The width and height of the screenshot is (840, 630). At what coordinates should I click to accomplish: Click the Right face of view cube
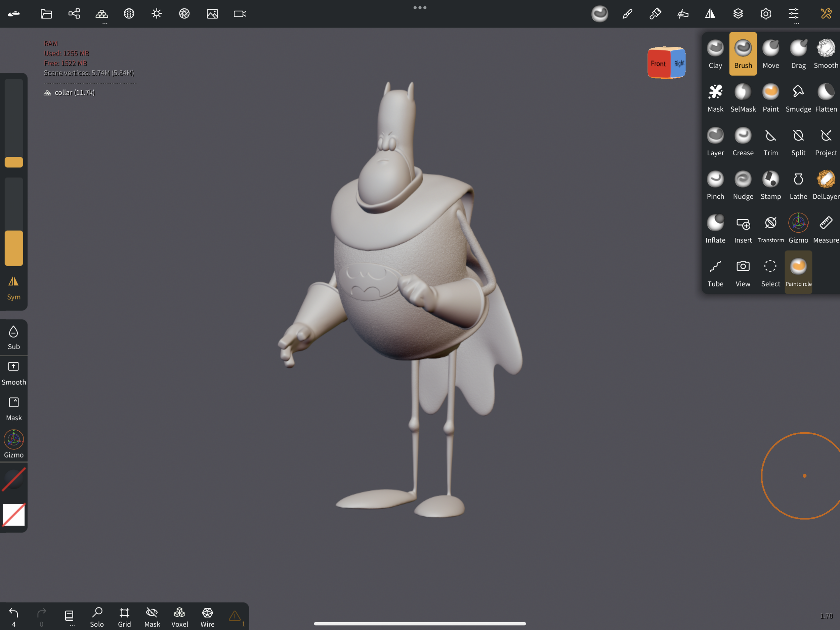click(x=679, y=63)
